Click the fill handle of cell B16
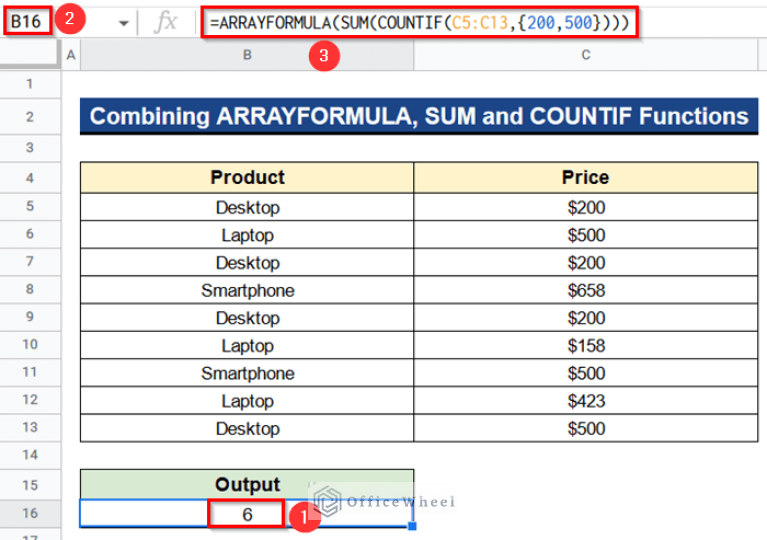The height and width of the screenshot is (540, 767). point(412,526)
